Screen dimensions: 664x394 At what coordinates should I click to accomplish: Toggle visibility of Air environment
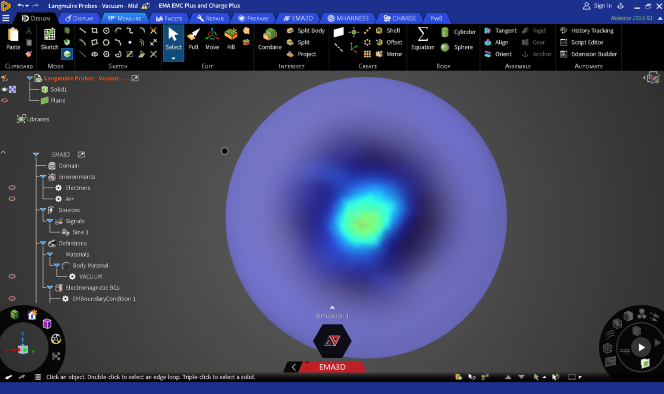click(x=12, y=199)
